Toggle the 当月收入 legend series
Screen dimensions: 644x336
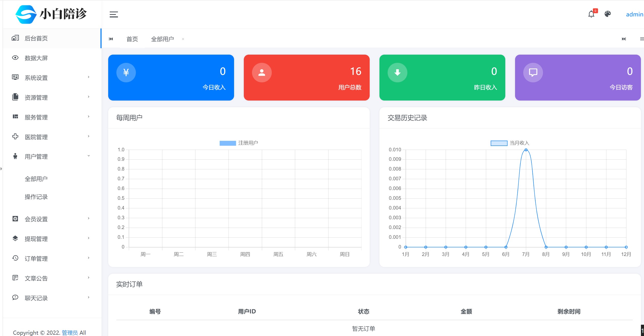[x=510, y=143]
